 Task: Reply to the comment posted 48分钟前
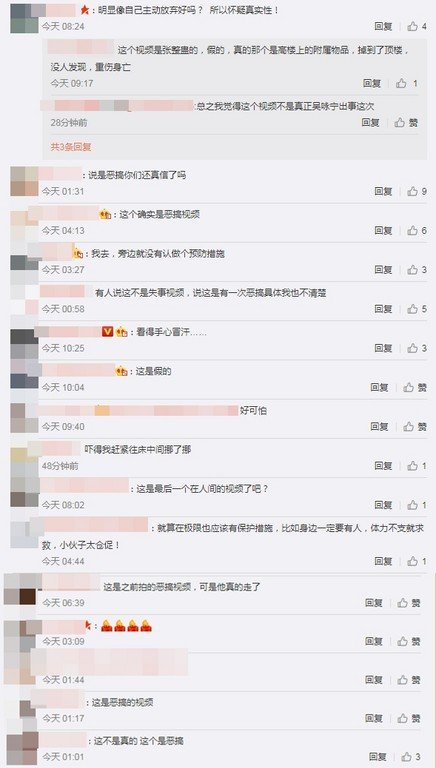pyautogui.click(x=384, y=466)
